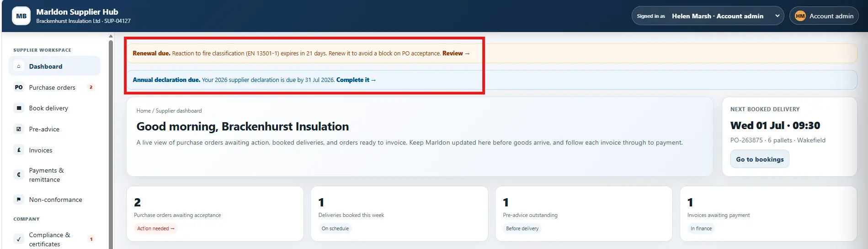Click the HM avatar icon

coord(800,16)
